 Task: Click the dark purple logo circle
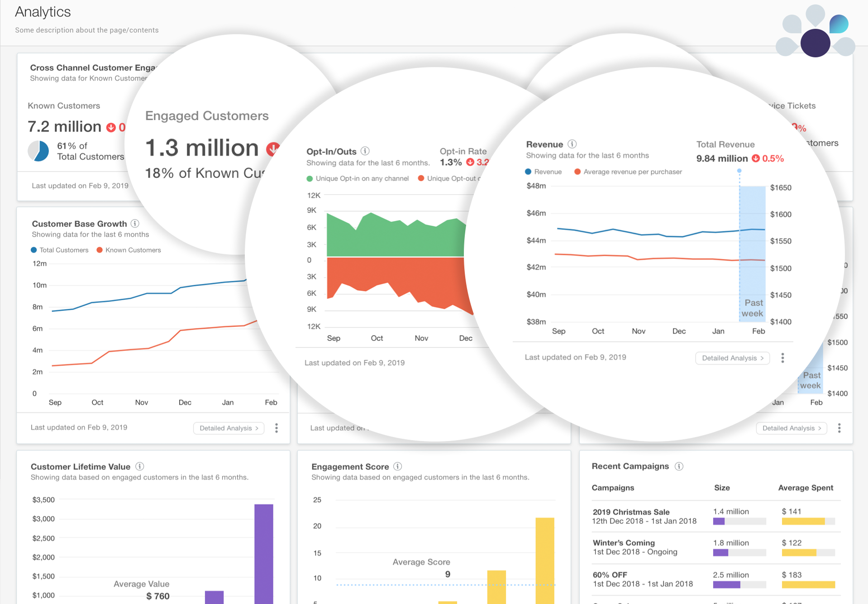816,43
